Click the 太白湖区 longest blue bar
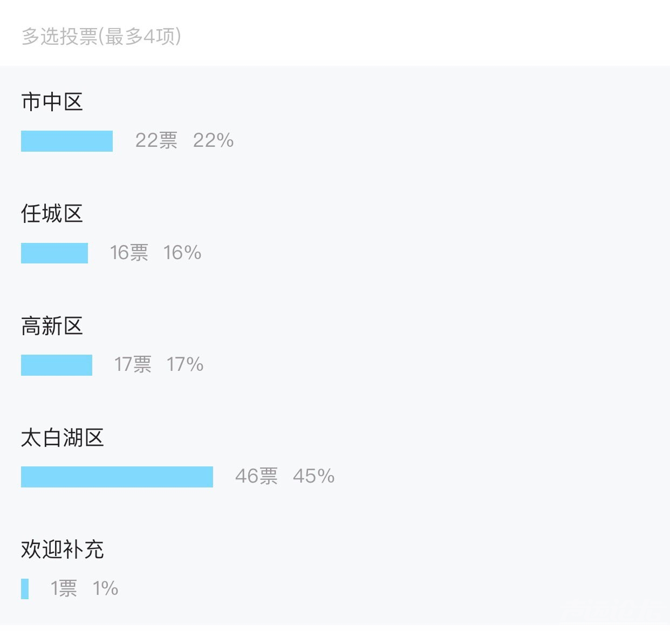This screenshot has width=670, height=644. coord(117,477)
